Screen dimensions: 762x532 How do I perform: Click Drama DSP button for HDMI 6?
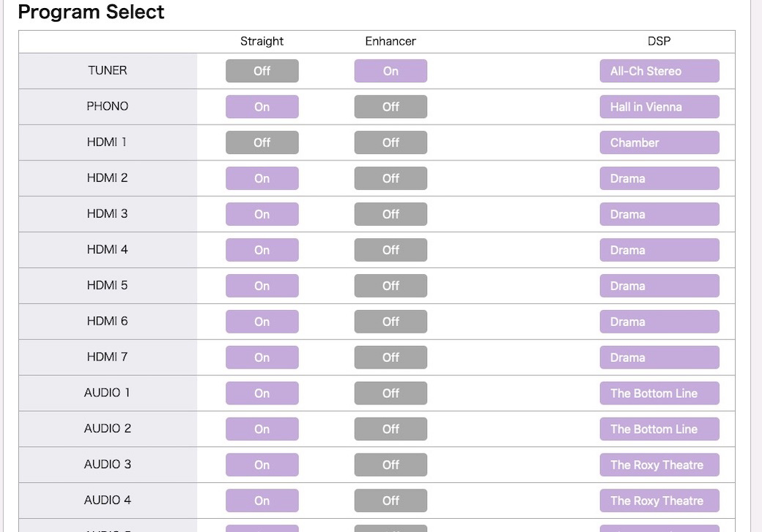point(659,322)
